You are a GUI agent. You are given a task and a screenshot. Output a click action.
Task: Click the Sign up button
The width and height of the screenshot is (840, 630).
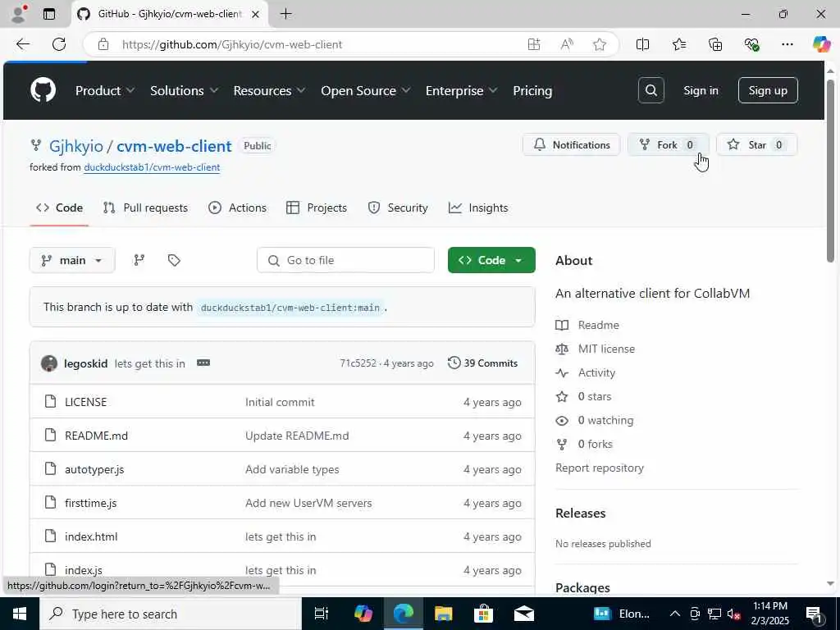pyautogui.click(x=768, y=90)
